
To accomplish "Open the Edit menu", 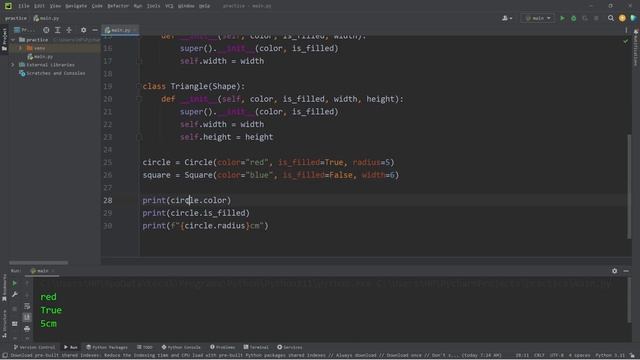I will (x=39, y=6).
